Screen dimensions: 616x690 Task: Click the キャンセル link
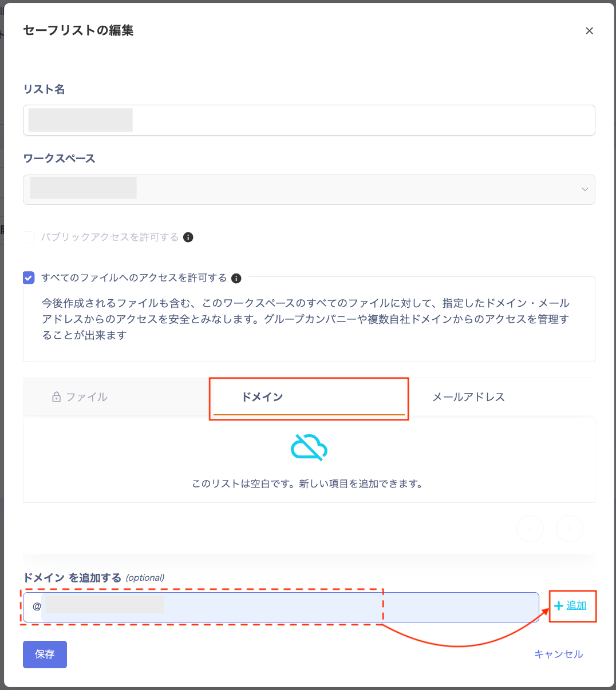pyautogui.click(x=559, y=654)
